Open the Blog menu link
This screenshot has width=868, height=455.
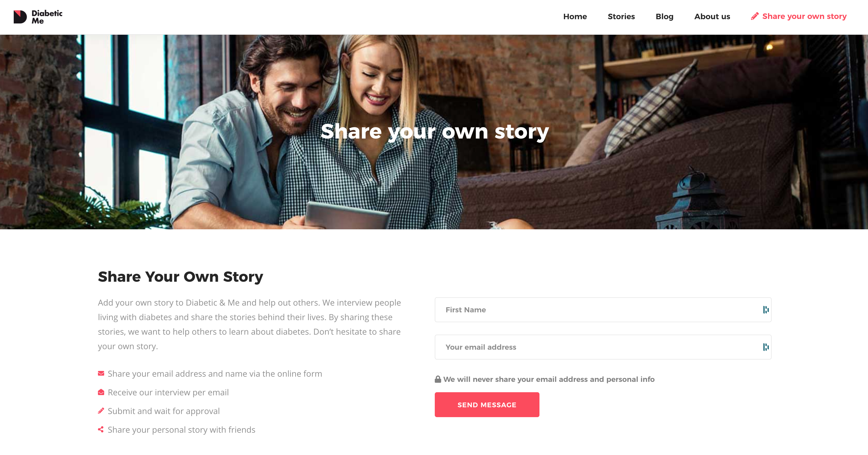coord(665,17)
